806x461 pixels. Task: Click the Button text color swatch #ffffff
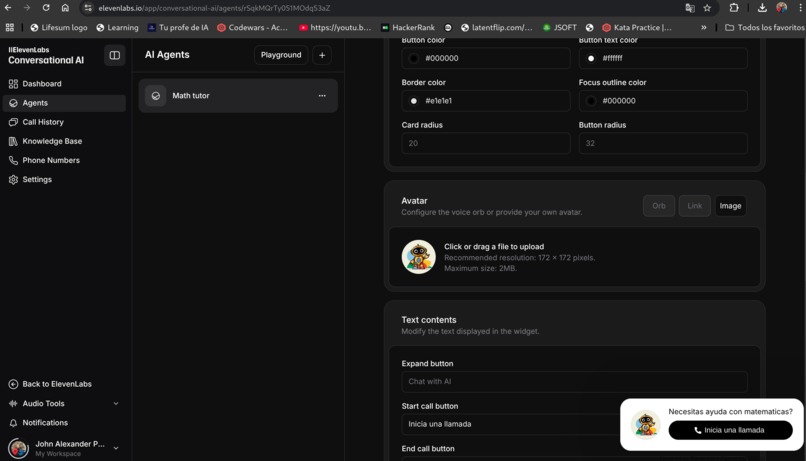click(591, 58)
